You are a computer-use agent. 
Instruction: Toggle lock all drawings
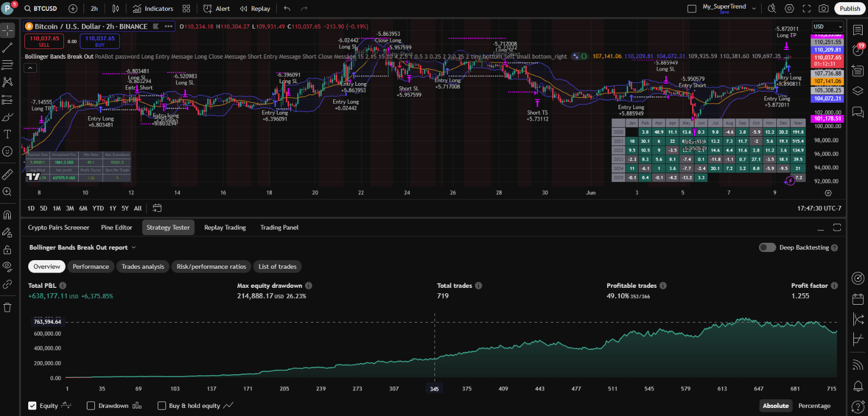tap(8, 250)
